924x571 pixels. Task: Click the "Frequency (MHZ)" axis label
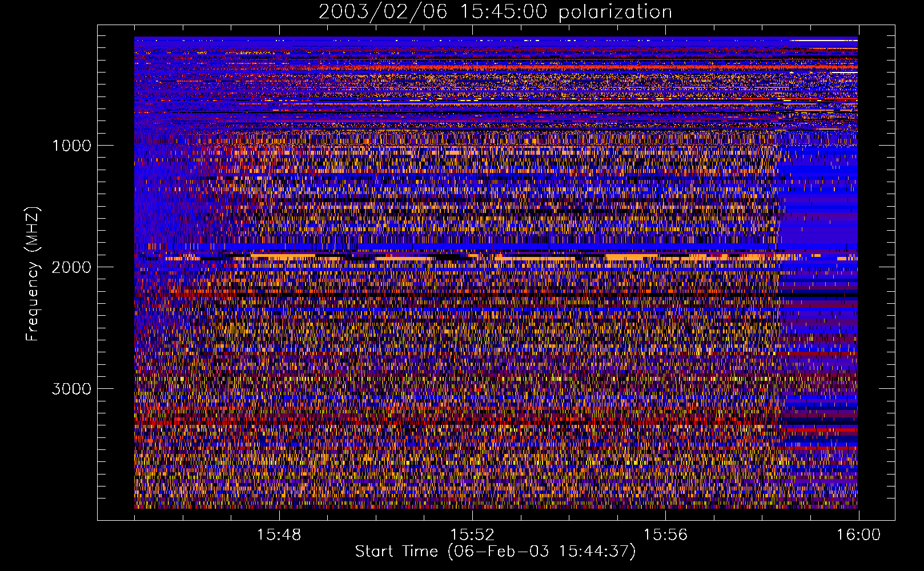33,274
